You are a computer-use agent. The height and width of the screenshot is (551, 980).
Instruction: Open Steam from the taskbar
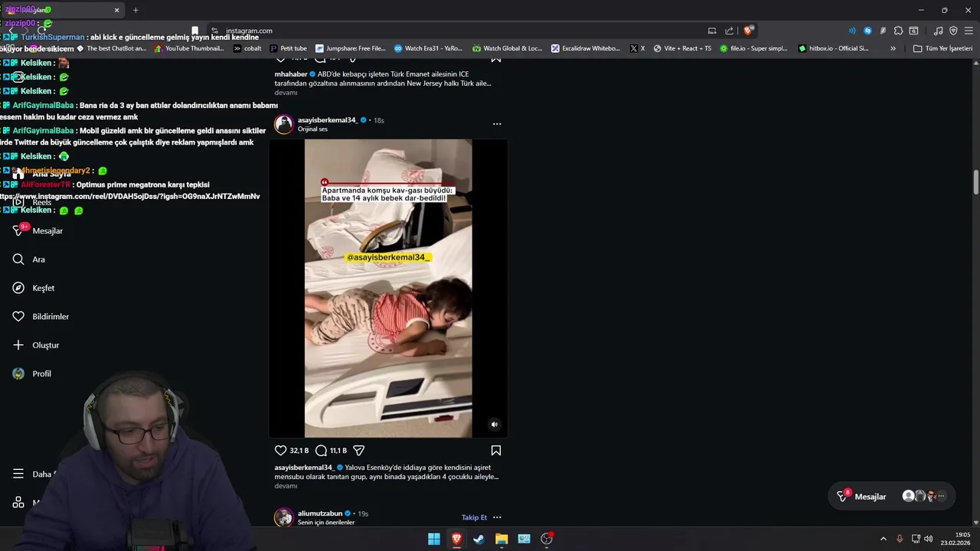[x=479, y=539]
